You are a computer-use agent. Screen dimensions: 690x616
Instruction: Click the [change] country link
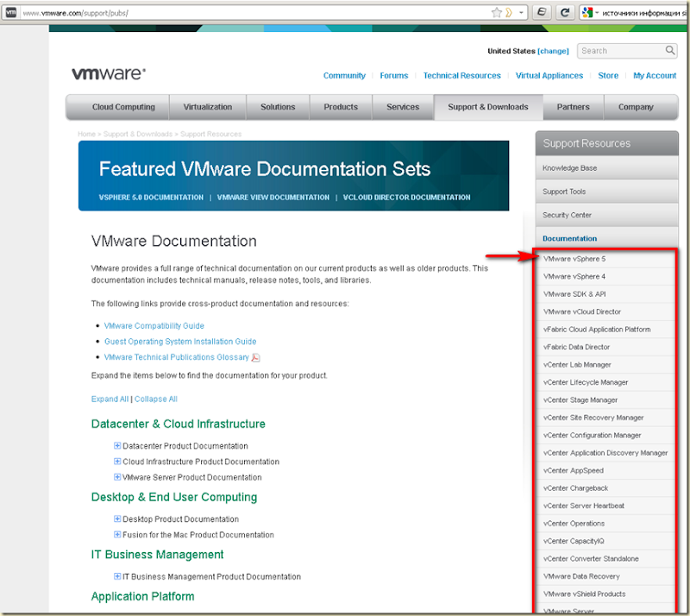point(553,51)
